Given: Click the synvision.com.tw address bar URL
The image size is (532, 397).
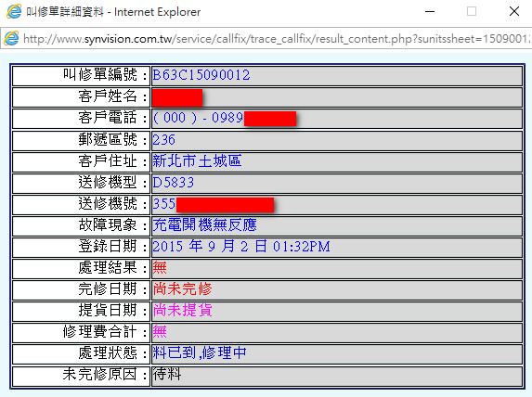Looking at the screenshot, I should (x=277, y=39).
